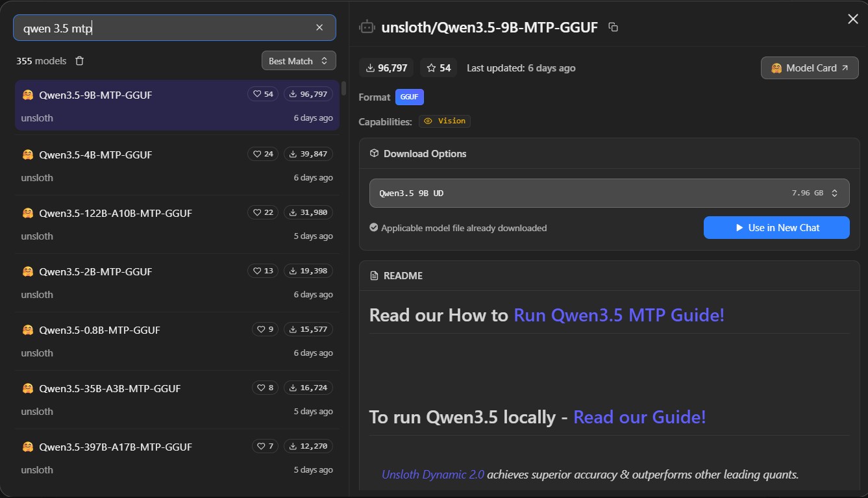
Task: Click the Hugging Face icon for Qwen3.5-35B-A3B-MTP-GGUF
Action: pos(28,388)
